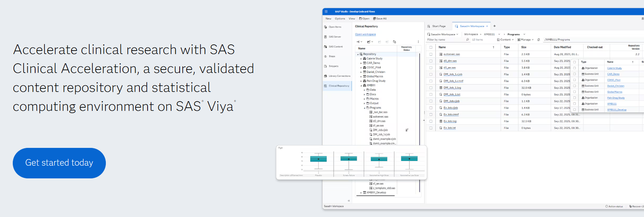Check the d0_dm.sas row checkbox
This screenshot has width=644, height=217.
(x=431, y=61)
